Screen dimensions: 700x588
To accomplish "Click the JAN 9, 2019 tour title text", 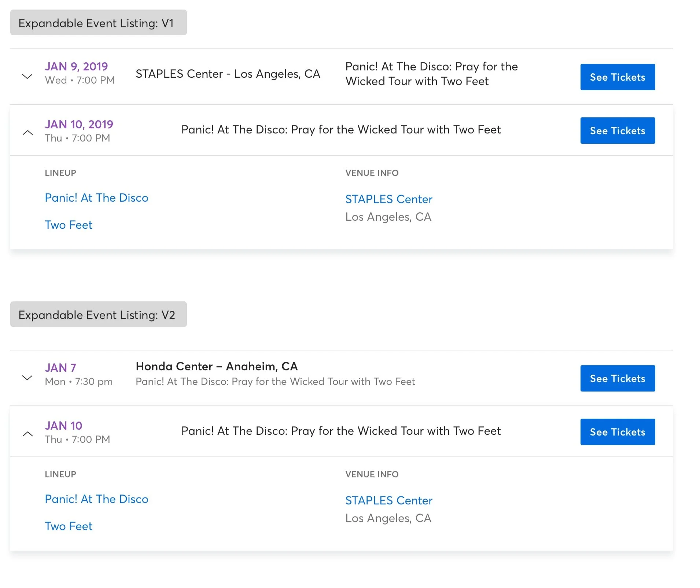I will [x=431, y=74].
